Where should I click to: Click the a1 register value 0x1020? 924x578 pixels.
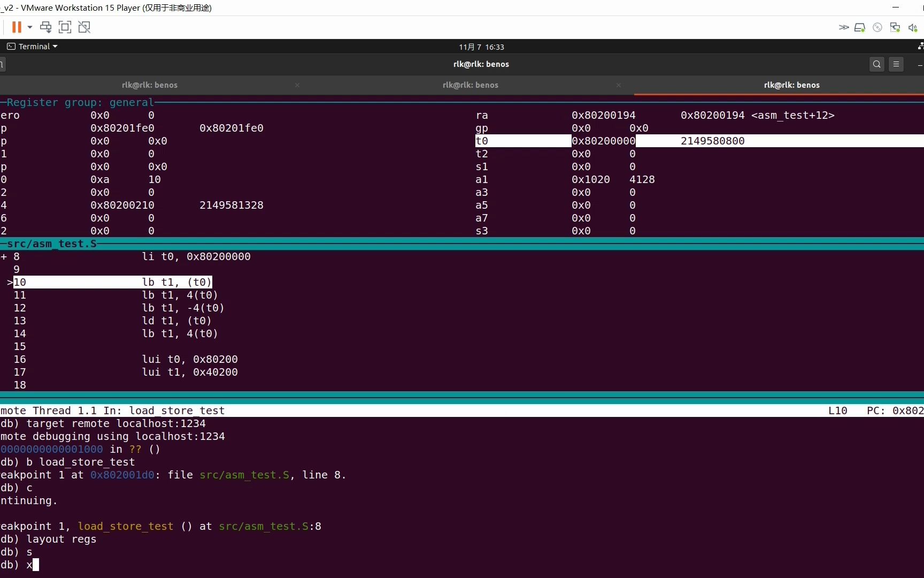click(590, 179)
